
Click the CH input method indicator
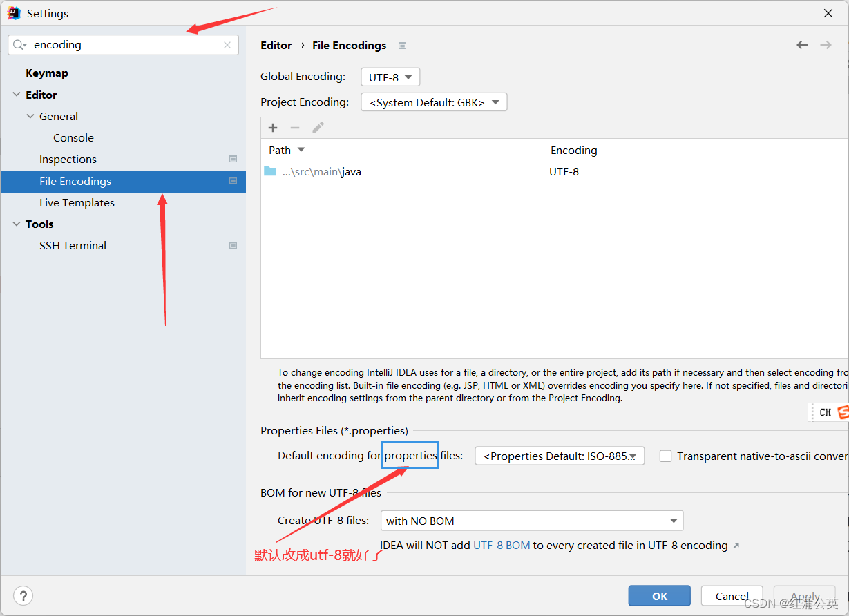coord(825,412)
